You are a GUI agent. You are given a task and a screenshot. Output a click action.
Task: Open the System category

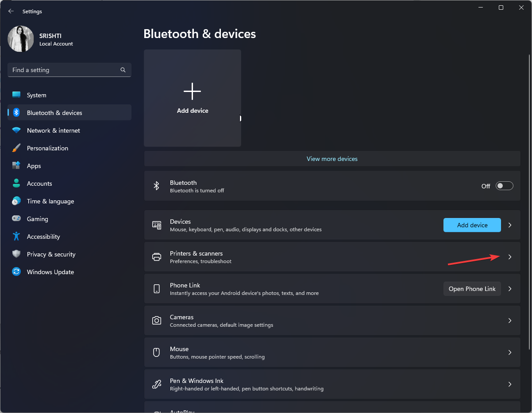tap(69, 95)
